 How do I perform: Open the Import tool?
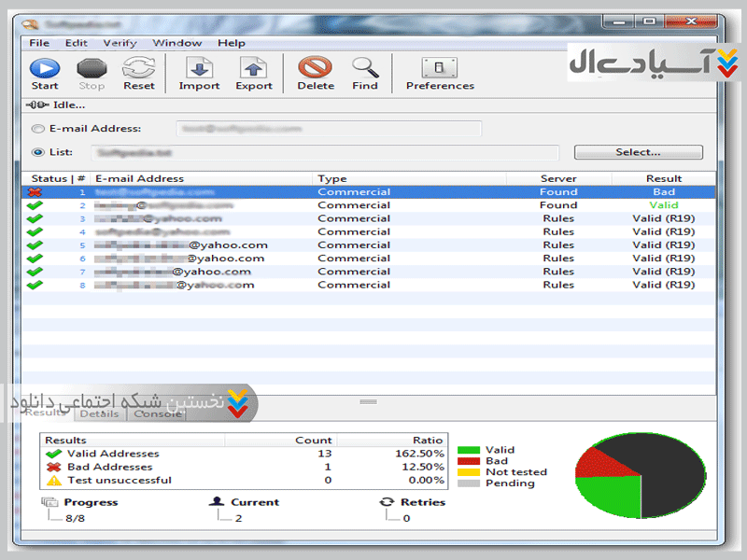pos(198,68)
